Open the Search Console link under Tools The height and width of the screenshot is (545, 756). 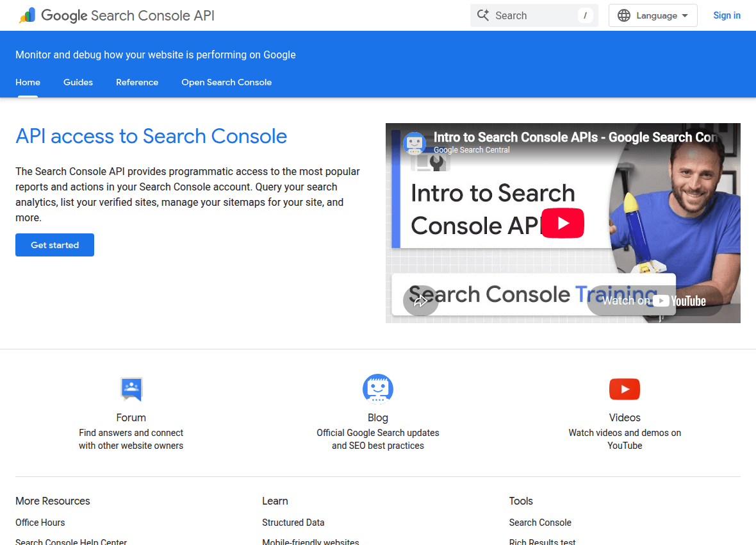coord(540,523)
